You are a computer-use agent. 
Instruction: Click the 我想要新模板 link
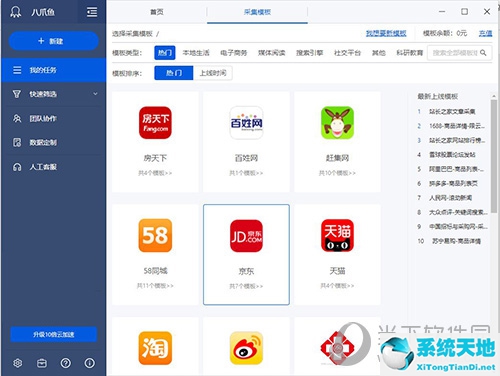[x=386, y=33]
